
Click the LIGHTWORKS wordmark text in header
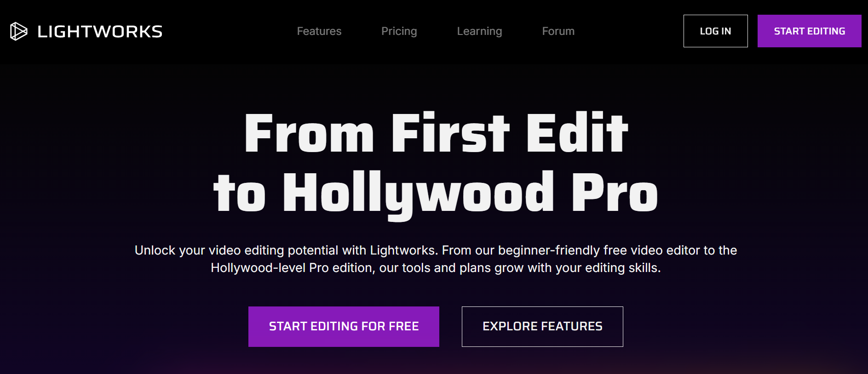(100, 32)
